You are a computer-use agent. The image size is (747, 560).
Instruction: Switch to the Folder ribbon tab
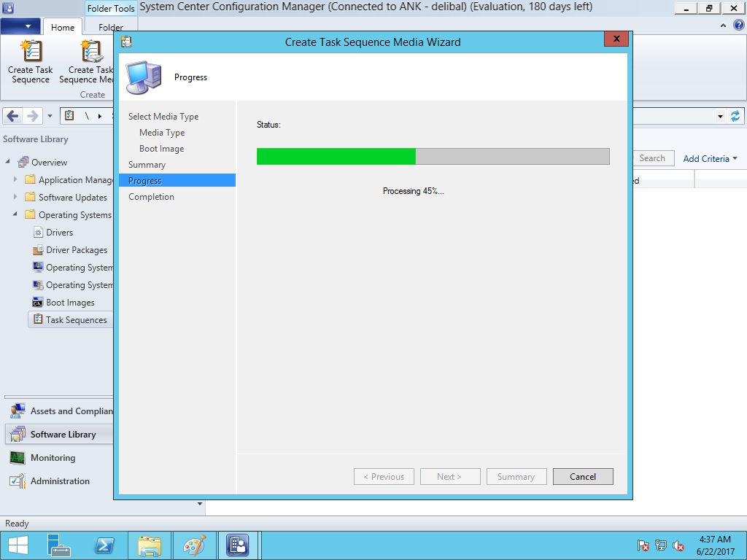point(111,28)
